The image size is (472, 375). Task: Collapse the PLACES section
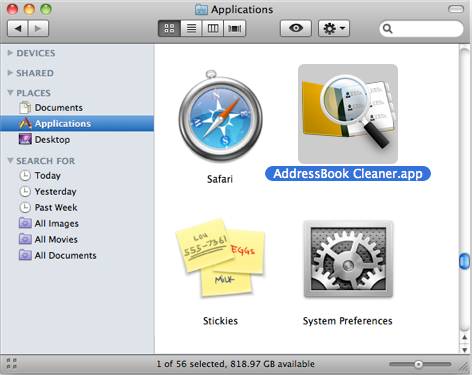click(x=10, y=93)
